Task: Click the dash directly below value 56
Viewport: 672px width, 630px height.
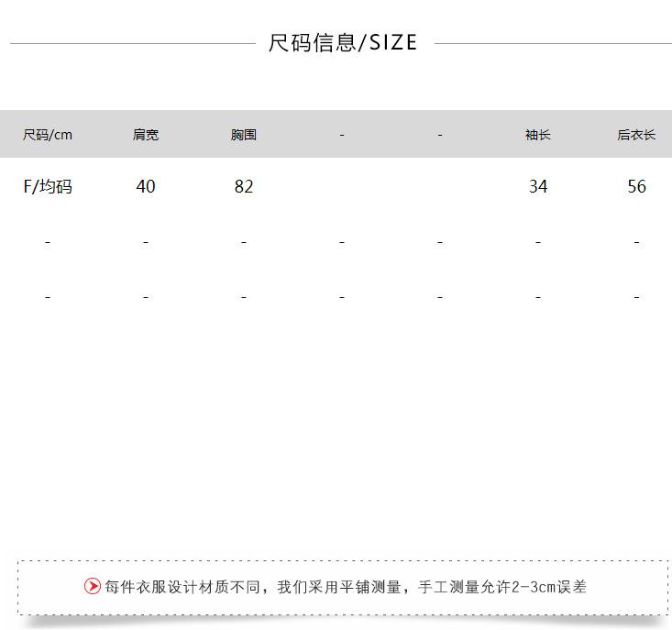Action: coord(636,242)
